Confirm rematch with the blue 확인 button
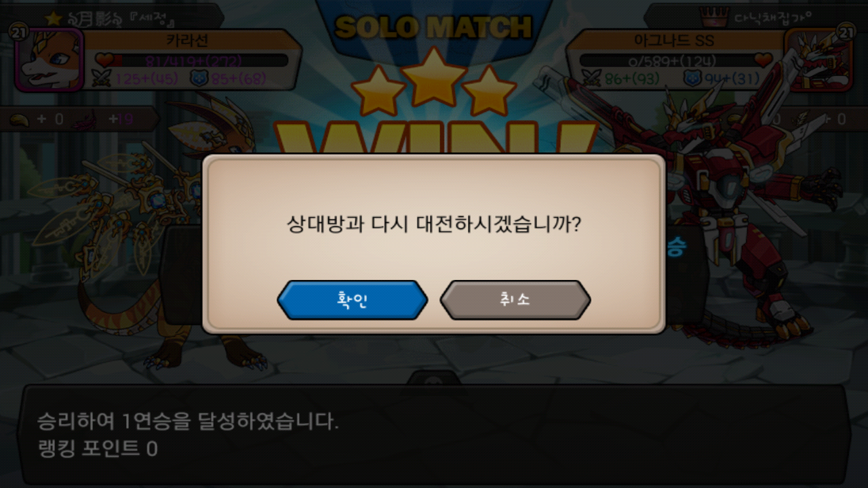 (x=353, y=300)
